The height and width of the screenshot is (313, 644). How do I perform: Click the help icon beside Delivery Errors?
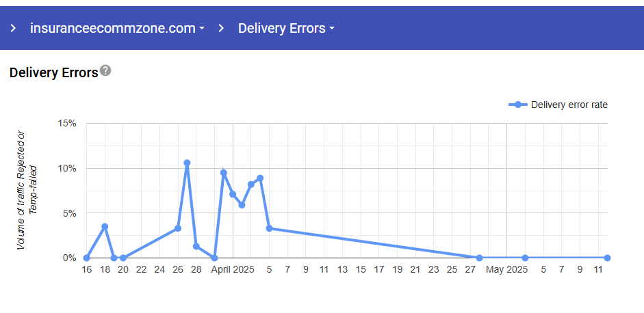pyautogui.click(x=105, y=70)
